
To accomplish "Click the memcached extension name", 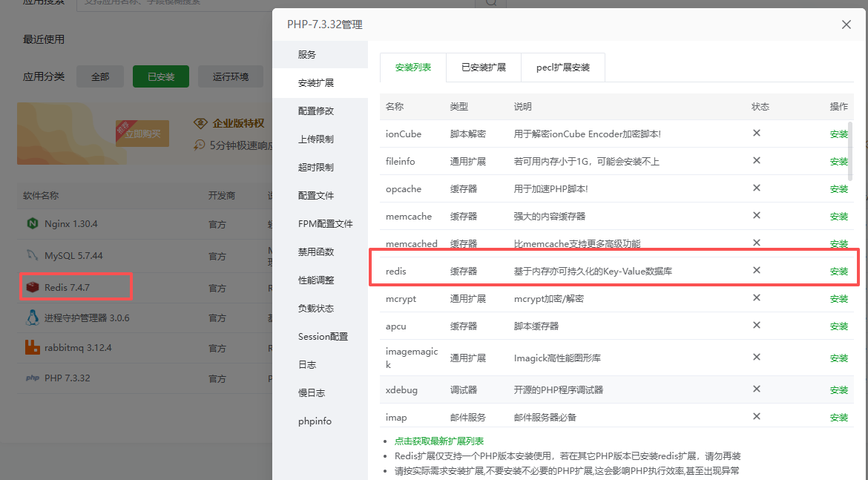I will 411,243.
